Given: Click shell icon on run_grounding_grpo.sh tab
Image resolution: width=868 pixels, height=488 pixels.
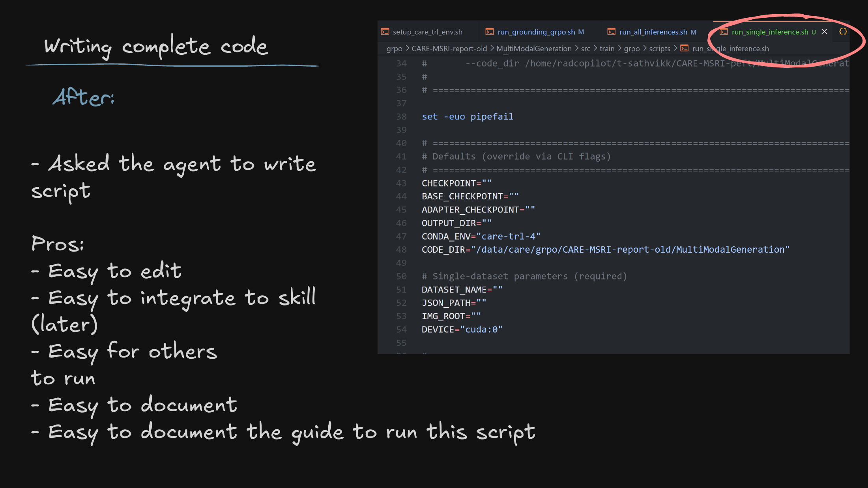Looking at the screenshot, I should coord(490,32).
